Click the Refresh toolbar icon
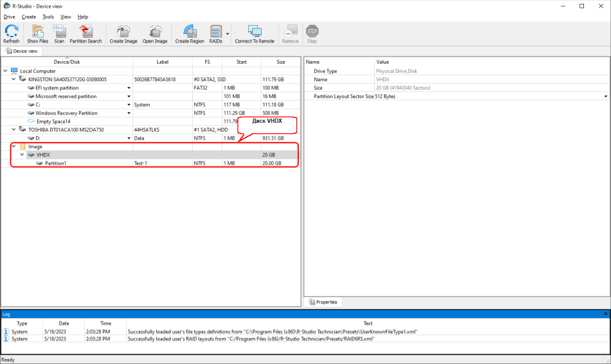The height and width of the screenshot is (364, 611). pos(12,34)
